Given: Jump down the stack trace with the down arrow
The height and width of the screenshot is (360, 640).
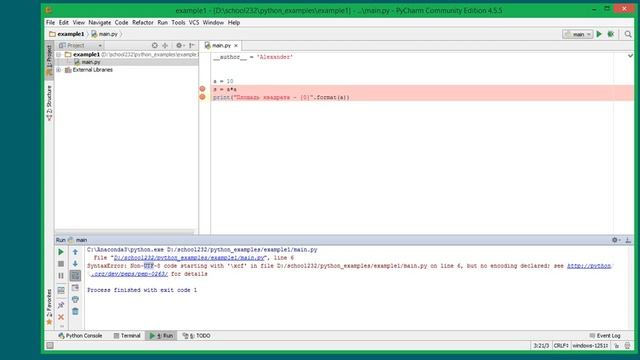Looking at the screenshot, I should coord(75,264).
